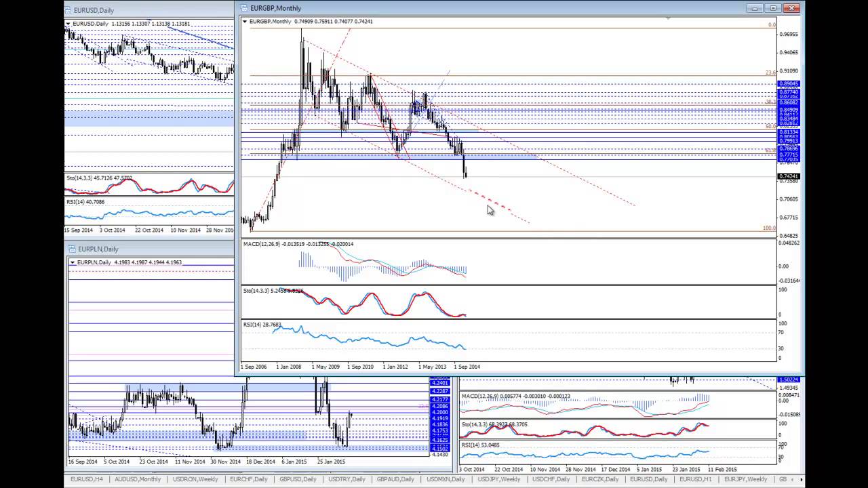The height and width of the screenshot is (488, 868).
Task: Open the EURPLN,Daily window system icon
Action: tap(72, 249)
